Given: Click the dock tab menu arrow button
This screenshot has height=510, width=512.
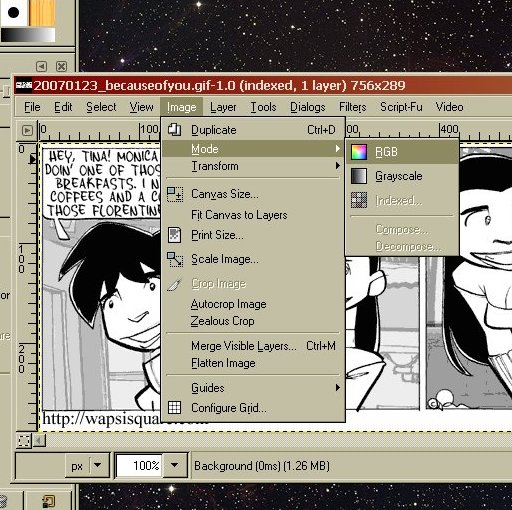Looking at the screenshot, I should coord(41,66).
